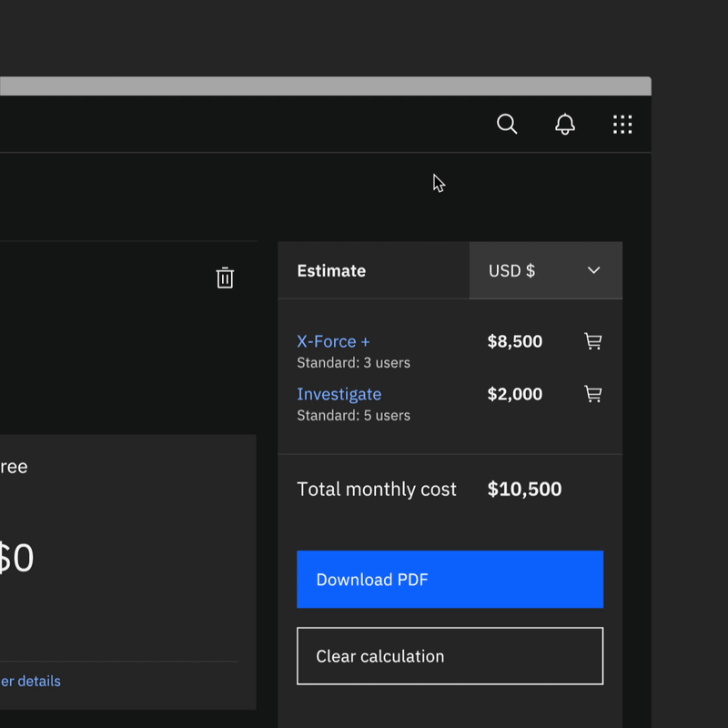Open the Investigate product link

[x=339, y=394]
